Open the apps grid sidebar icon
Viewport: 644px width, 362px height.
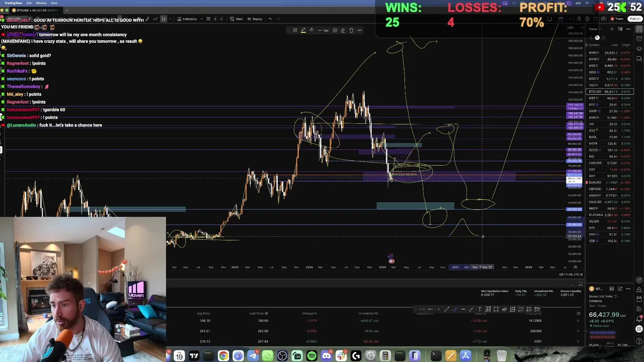[639, 329]
